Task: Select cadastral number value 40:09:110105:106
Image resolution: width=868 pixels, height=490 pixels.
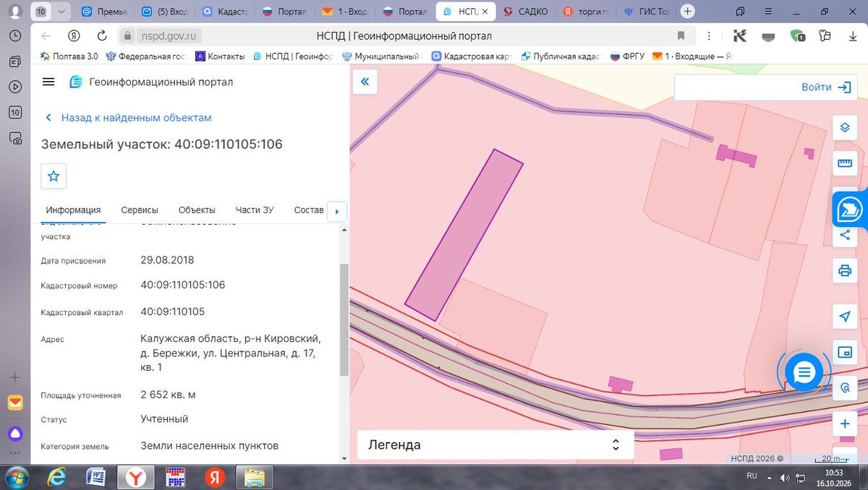Action: pyautogui.click(x=183, y=285)
